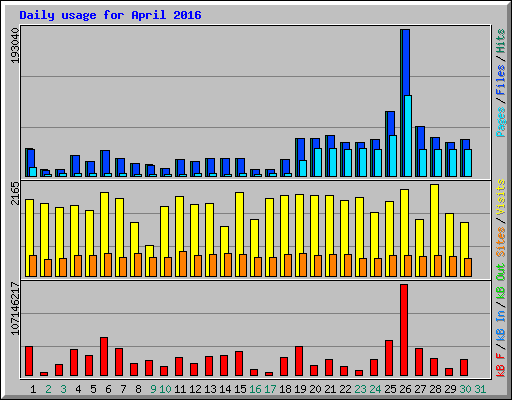The height and width of the screenshot is (400, 512).
Task: Click the tallest yellow visits bar for day 28
Action: 434,220
